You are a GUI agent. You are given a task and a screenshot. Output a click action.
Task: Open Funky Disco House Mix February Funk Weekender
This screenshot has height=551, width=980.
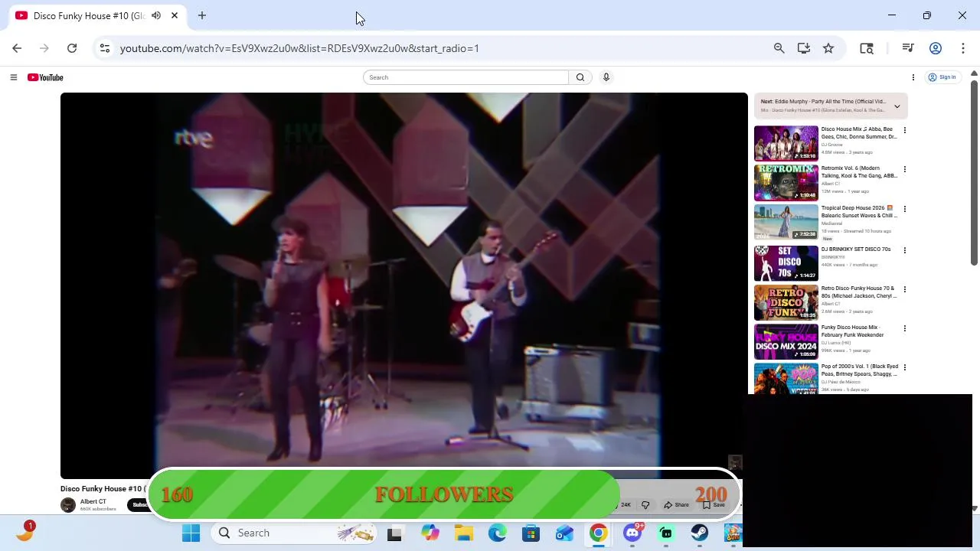pos(852,331)
